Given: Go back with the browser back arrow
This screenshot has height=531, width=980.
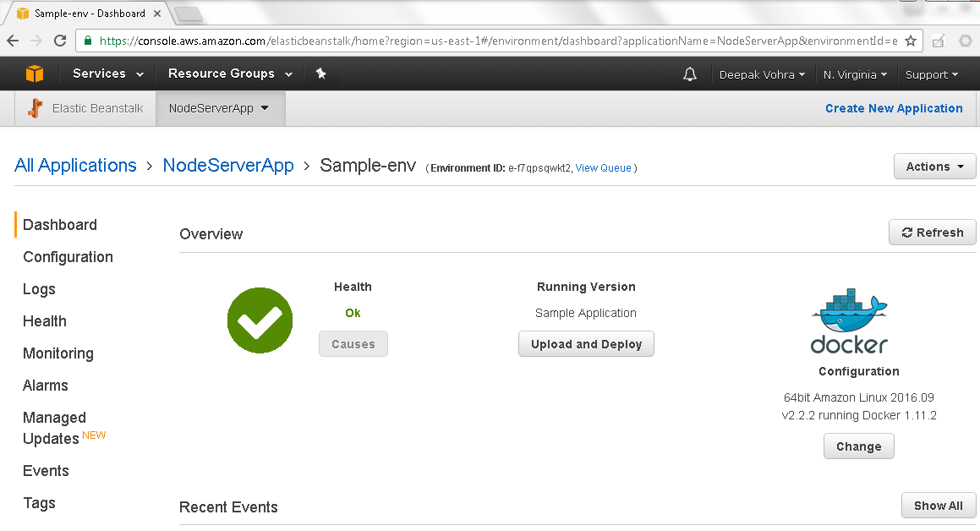Looking at the screenshot, I should pos(13,41).
